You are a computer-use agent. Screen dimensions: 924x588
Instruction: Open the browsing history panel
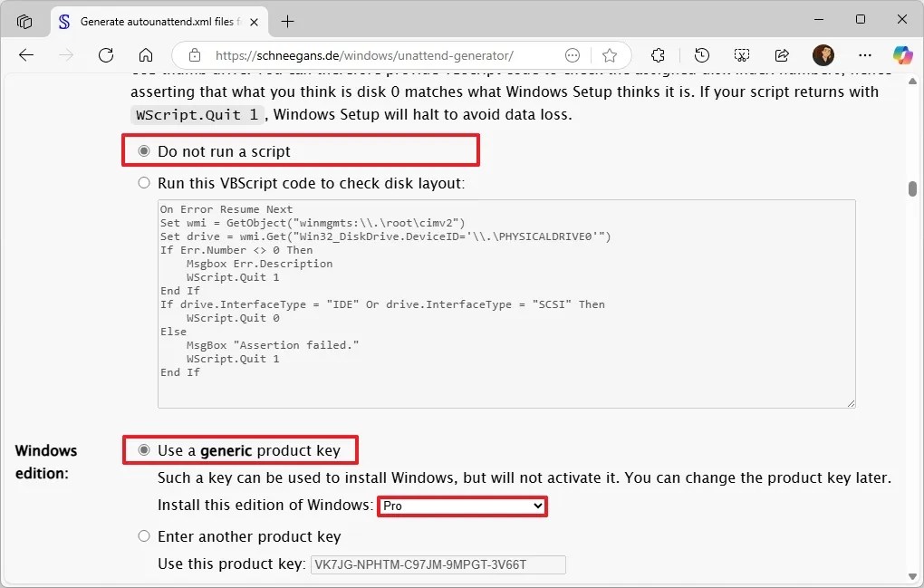(702, 55)
